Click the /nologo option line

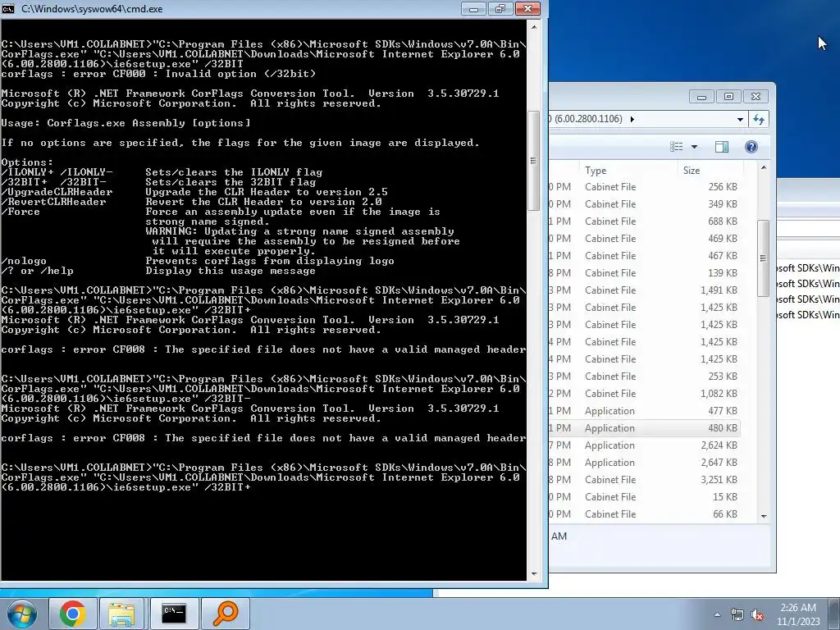coord(198,261)
